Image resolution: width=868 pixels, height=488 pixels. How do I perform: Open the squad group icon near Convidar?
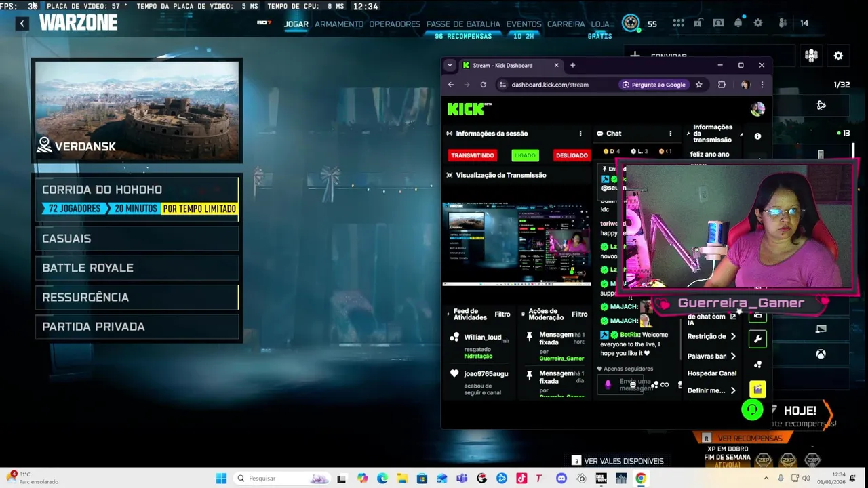pyautogui.click(x=811, y=56)
